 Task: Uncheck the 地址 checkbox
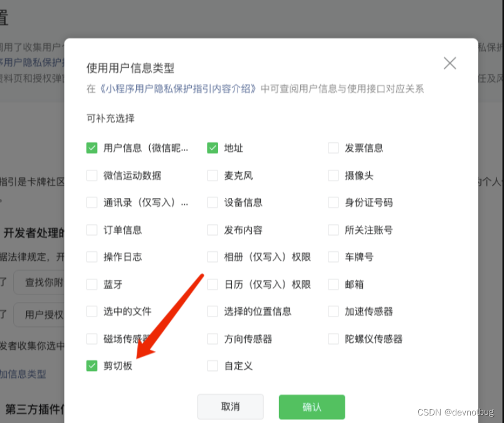pos(213,148)
